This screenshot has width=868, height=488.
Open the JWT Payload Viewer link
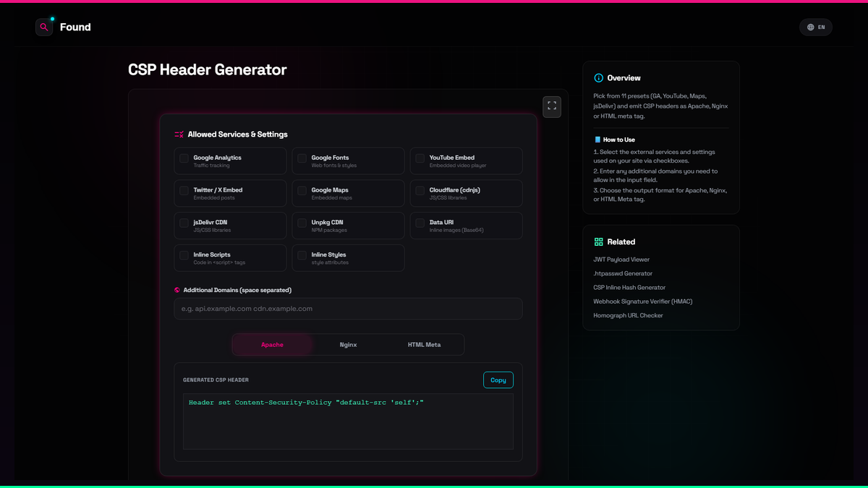(x=621, y=260)
